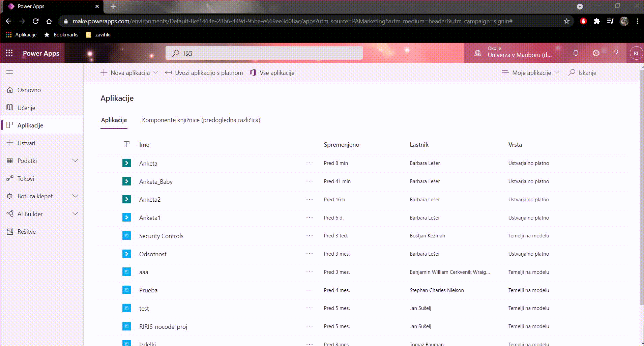Click the RIRIS-nocode-proj app icon
Screen dimensions: 644x346
[126, 326]
